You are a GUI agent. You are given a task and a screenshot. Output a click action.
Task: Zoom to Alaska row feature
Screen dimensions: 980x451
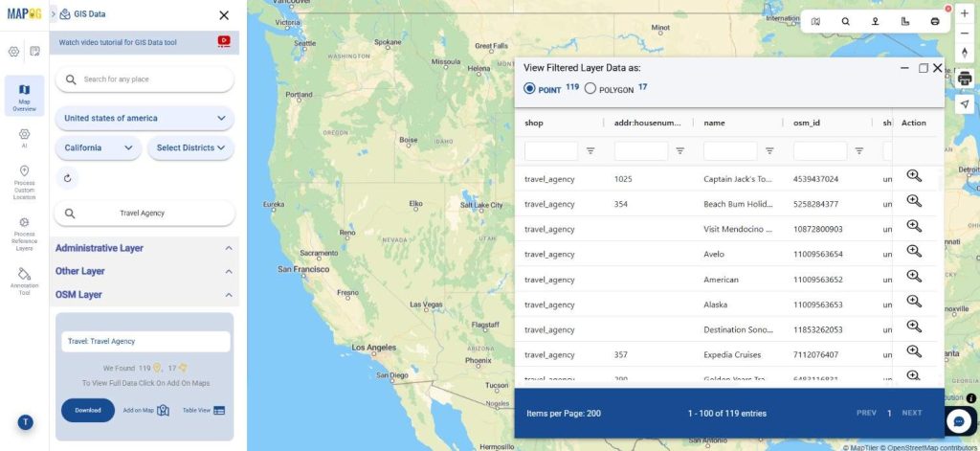pos(914,301)
